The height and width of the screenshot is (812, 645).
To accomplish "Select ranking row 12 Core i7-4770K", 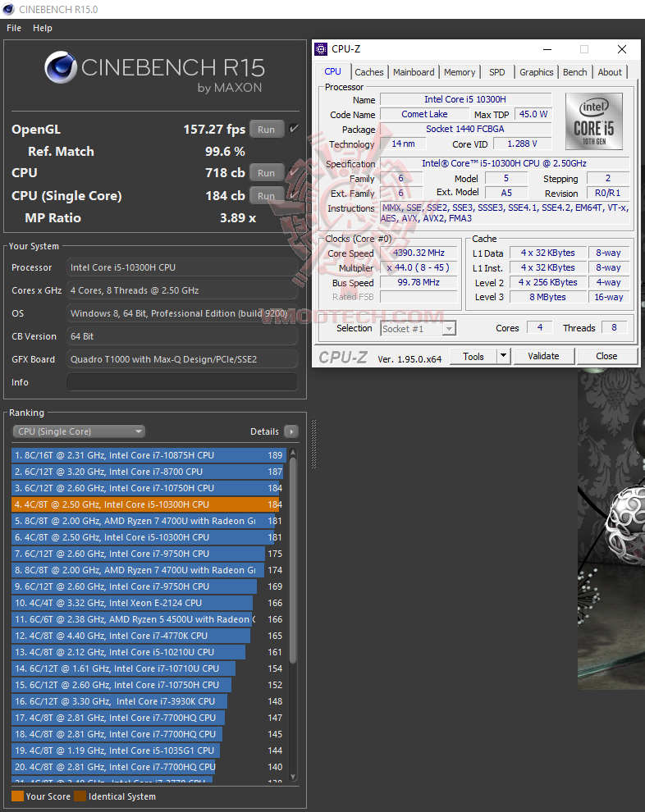I will (149, 636).
